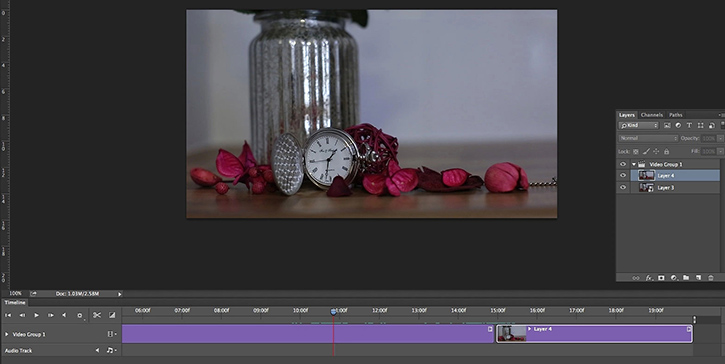Open playback settings gear in Timeline
Image resolution: width=725 pixels, height=364 pixels.
[80, 315]
